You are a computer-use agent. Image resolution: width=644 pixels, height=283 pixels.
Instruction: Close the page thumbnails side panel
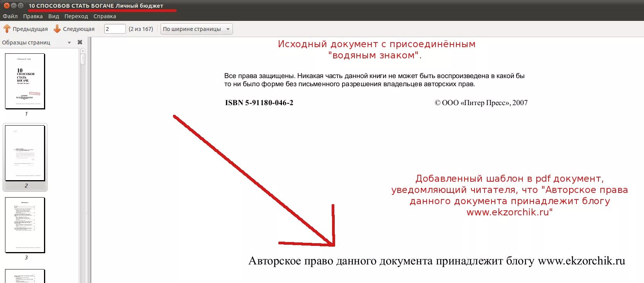[80, 42]
